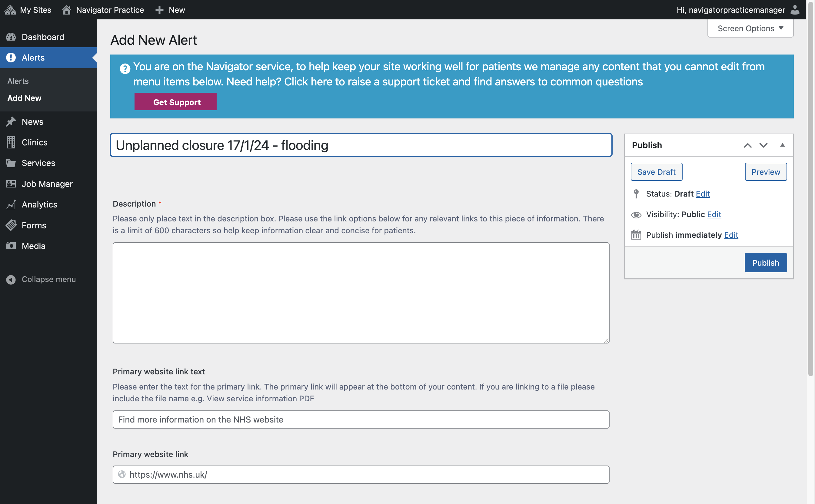Click the page vertical scrollbar
The image size is (815, 504).
point(810,189)
